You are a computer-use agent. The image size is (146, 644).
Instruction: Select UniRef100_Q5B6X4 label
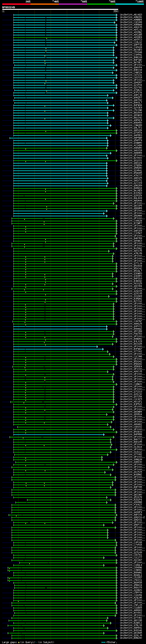pyautogui.click(x=131, y=585)
